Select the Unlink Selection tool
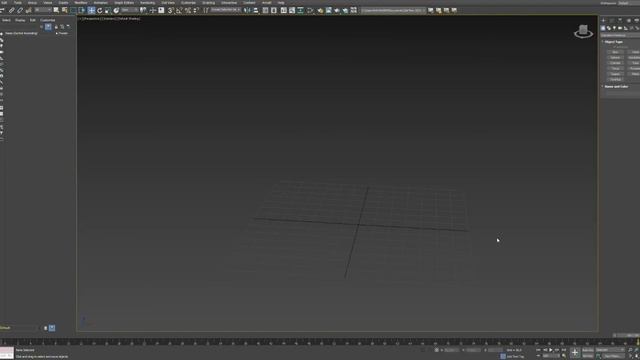Image resolution: width=640 pixels, height=360 pixels. (20, 10)
